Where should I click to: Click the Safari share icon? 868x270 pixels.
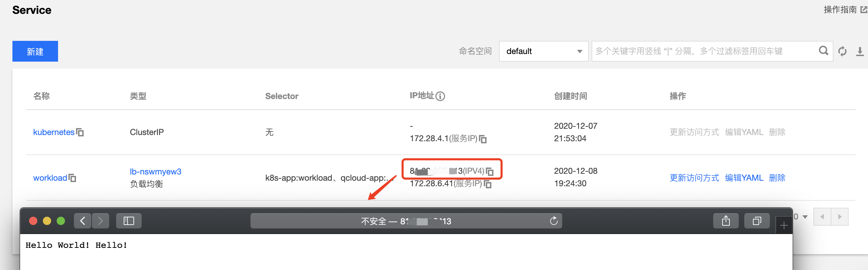coord(726,221)
